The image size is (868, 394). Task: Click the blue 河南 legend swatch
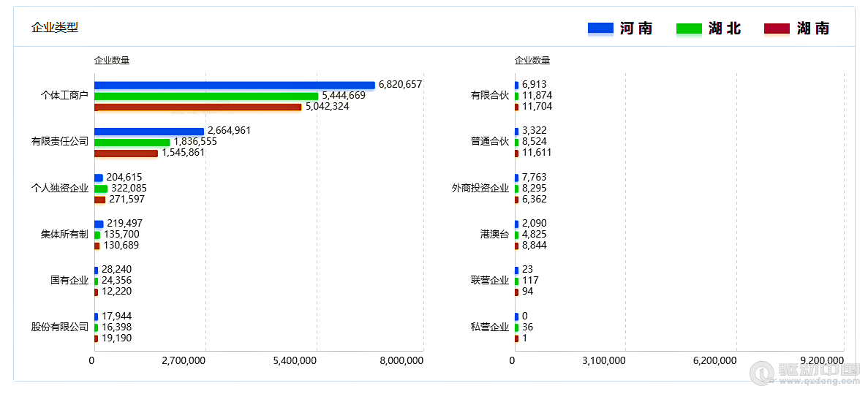coord(600,29)
